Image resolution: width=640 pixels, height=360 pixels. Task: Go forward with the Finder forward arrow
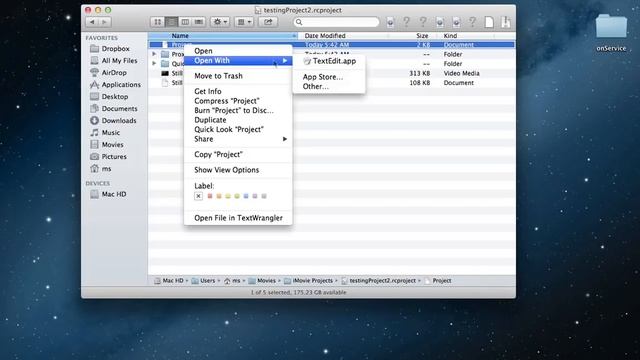(104, 22)
